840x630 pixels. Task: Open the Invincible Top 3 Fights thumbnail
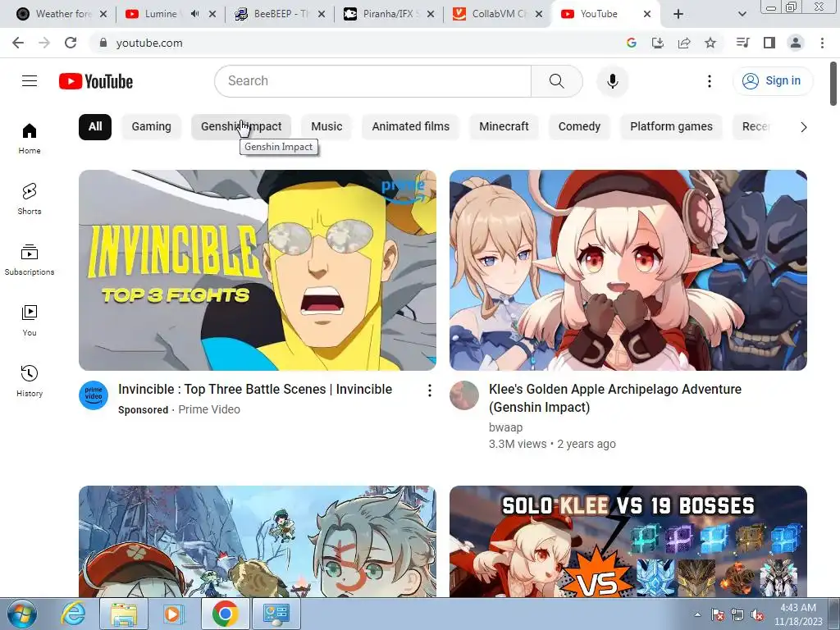pos(258,270)
